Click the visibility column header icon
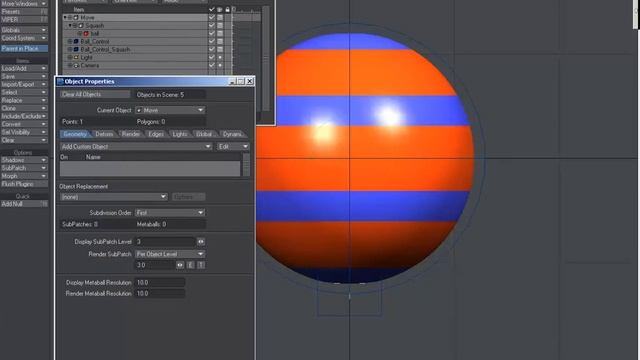The width and height of the screenshot is (640, 360). [x=220, y=9]
